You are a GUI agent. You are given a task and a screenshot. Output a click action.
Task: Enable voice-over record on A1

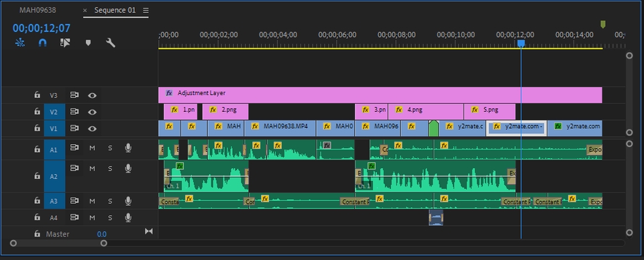tap(128, 147)
